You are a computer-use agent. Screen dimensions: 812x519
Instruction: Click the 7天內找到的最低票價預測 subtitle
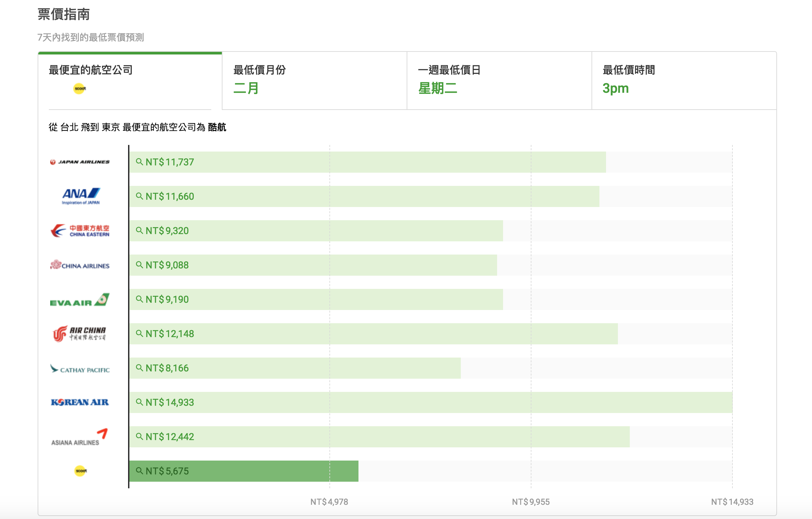91,37
